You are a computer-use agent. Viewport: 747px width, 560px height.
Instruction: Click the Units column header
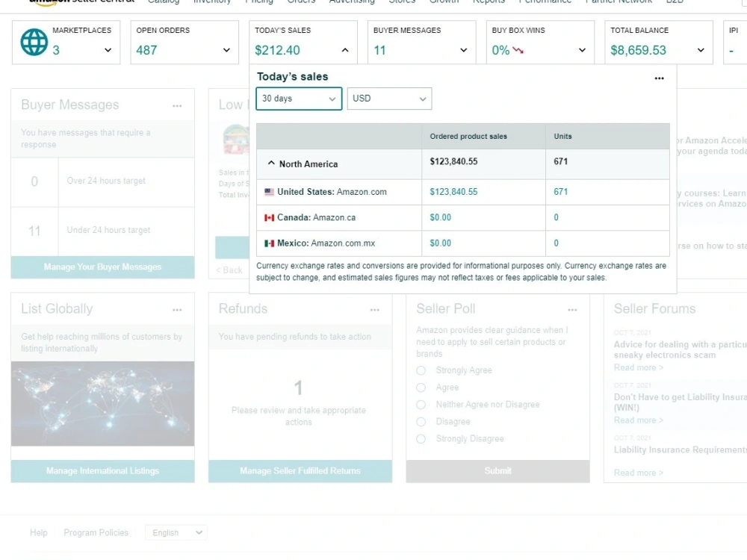tap(562, 136)
